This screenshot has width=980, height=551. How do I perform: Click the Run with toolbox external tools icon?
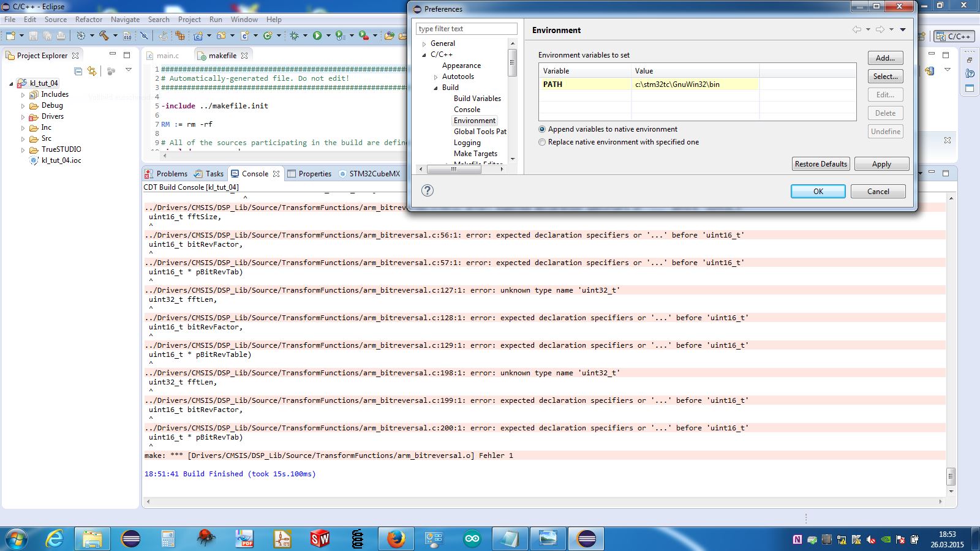(x=364, y=36)
